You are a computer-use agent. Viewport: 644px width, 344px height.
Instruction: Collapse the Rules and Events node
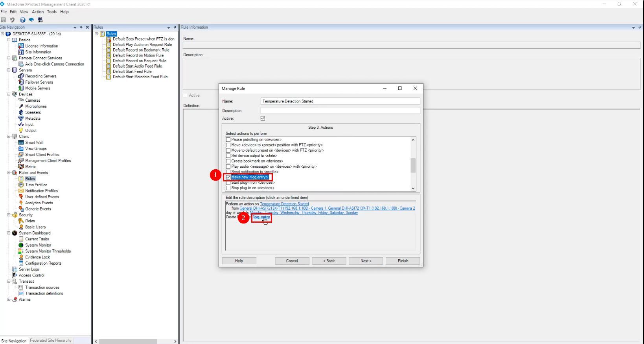[9, 173]
